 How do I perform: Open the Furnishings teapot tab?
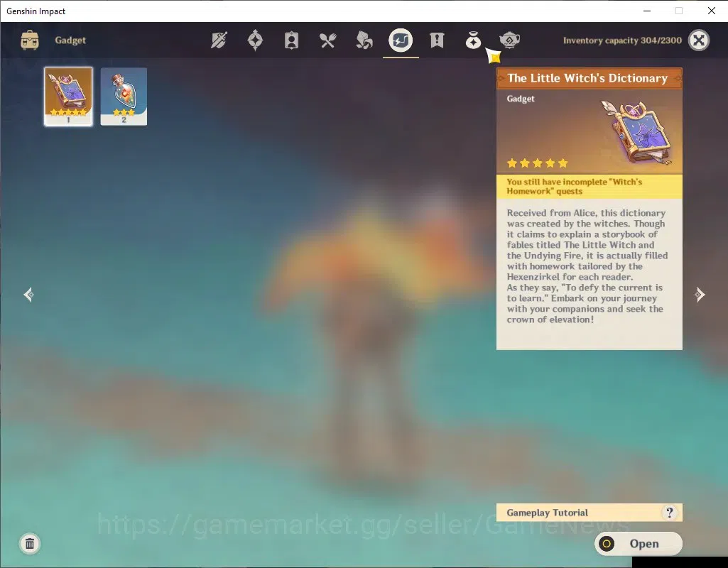(509, 40)
